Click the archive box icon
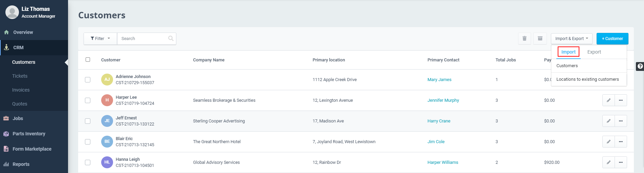The width and height of the screenshot is (644, 173). [x=540, y=38]
